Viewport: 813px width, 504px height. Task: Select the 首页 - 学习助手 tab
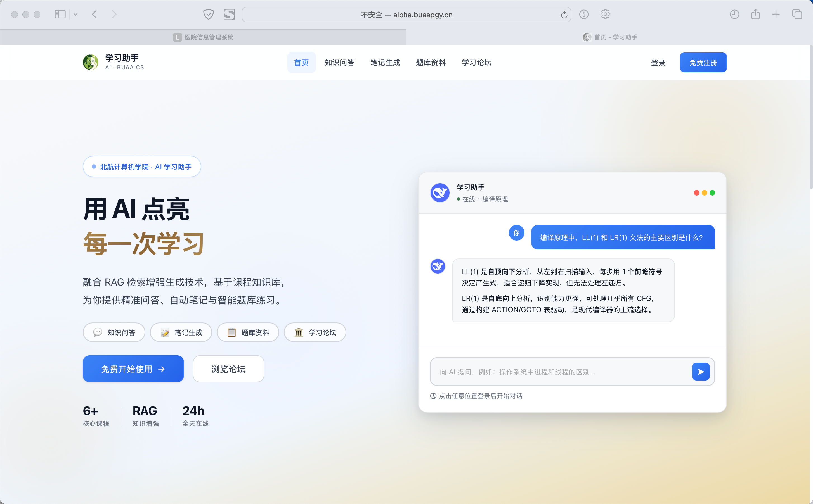[609, 37]
